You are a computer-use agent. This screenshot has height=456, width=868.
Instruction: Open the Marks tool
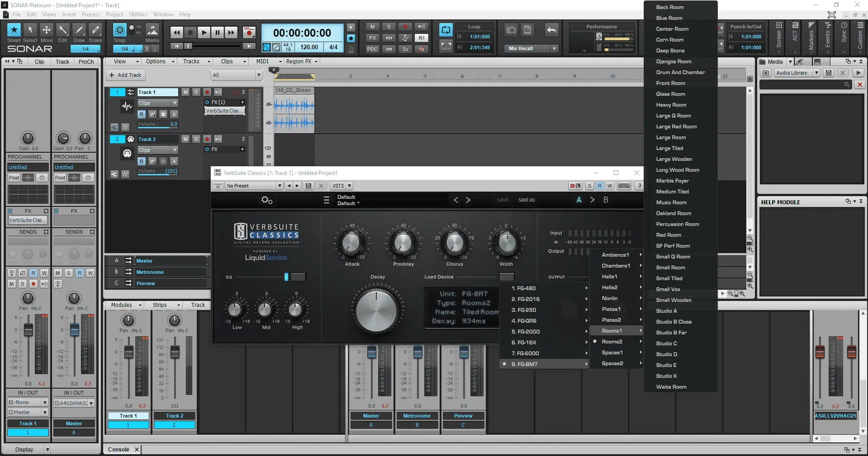pyautogui.click(x=152, y=30)
